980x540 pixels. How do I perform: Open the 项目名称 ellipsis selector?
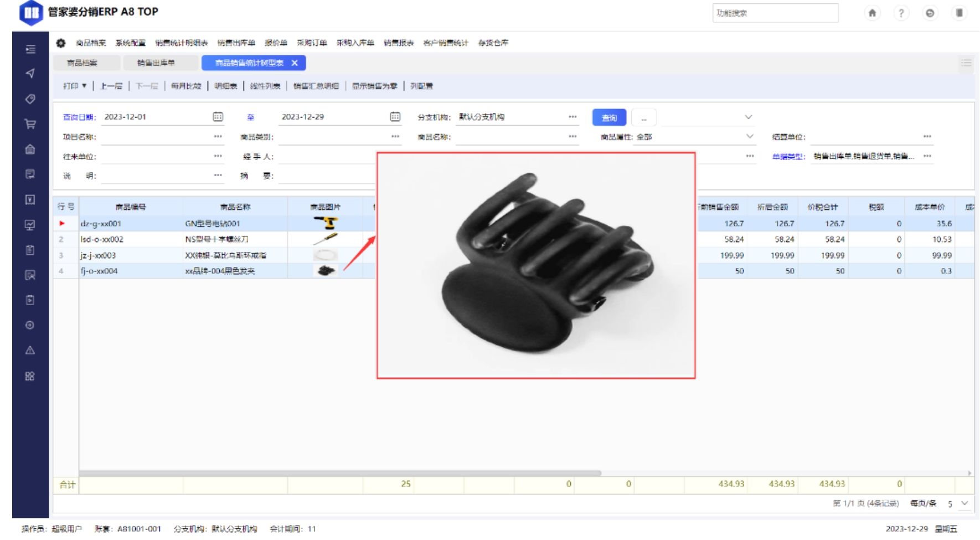pyautogui.click(x=218, y=136)
